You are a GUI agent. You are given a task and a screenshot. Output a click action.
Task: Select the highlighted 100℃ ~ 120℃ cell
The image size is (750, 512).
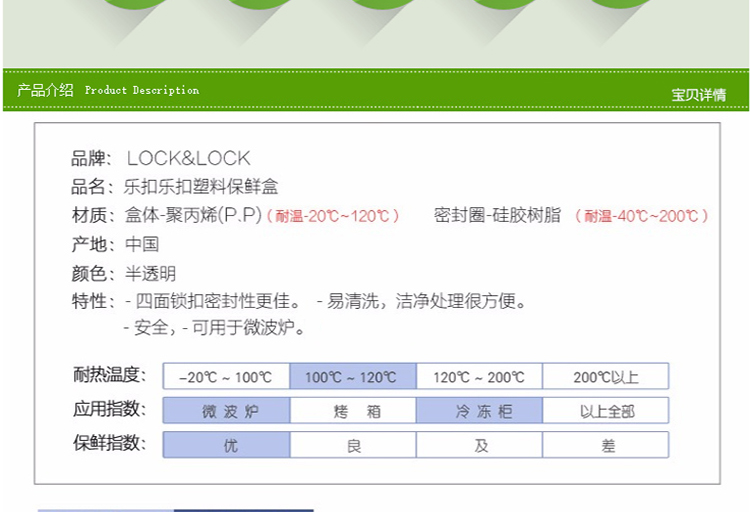point(353,377)
